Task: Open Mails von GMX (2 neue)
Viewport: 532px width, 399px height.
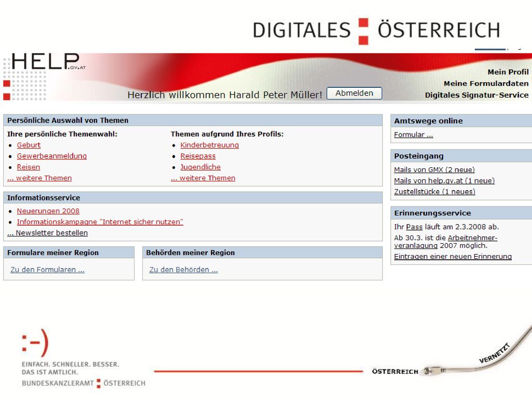Action: 434,170
